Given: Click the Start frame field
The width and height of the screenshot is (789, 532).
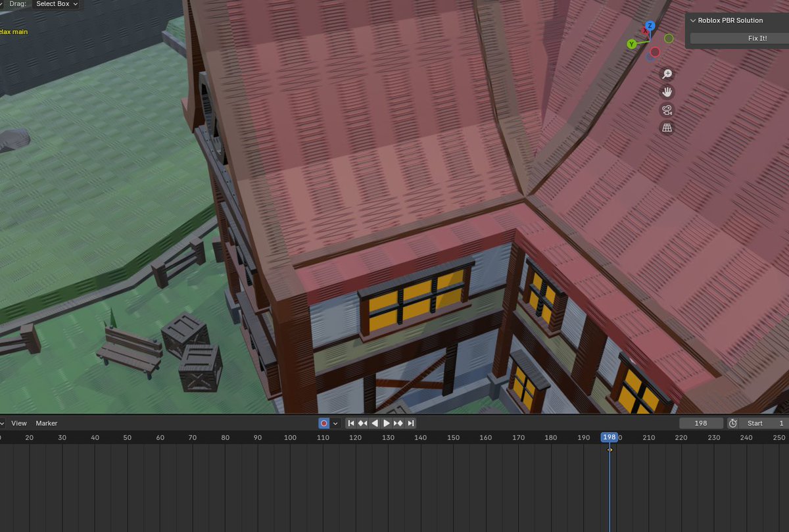Looking at the screenshot, I should point(764,423).
